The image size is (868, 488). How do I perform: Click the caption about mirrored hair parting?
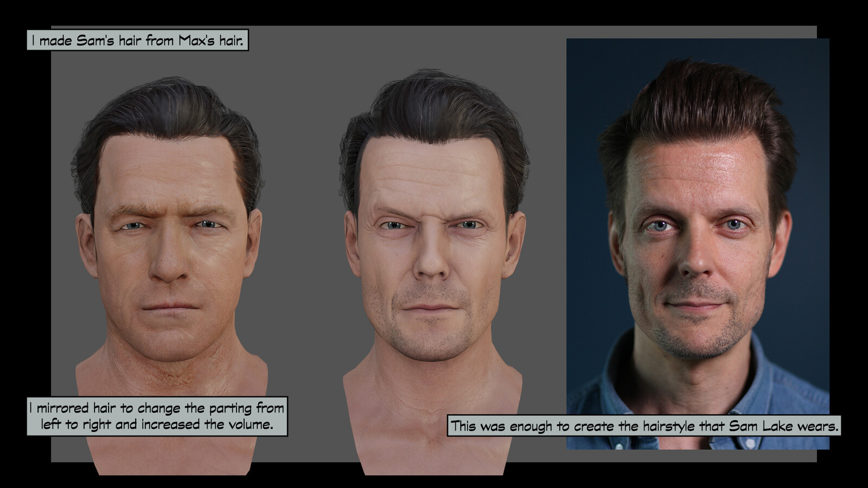(x=157, y=416)
